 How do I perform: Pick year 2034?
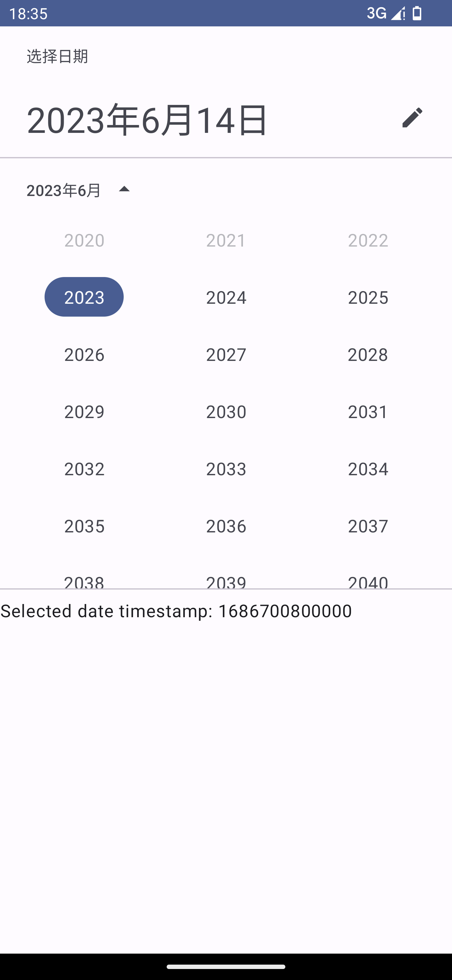point(368,469)
